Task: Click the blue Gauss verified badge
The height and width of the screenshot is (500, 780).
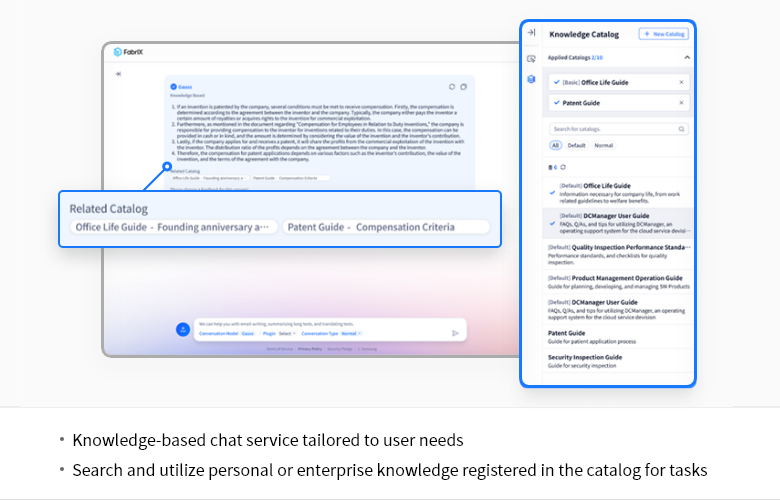Action: (x=174, y=87)
